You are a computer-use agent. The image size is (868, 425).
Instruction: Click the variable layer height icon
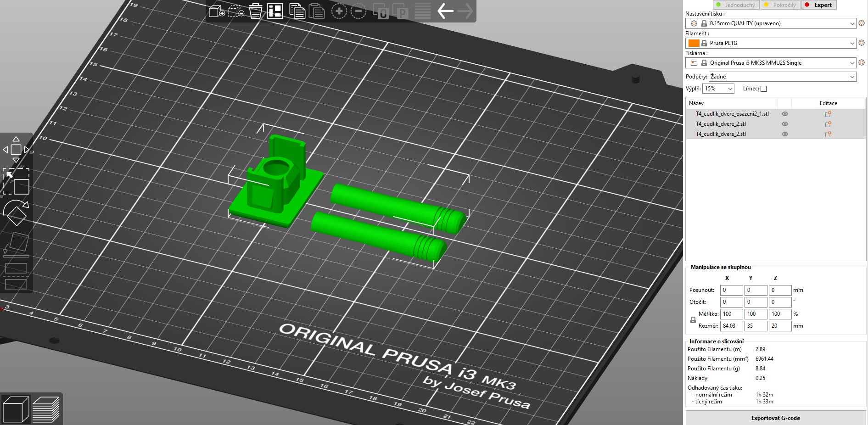pos(423,11)
